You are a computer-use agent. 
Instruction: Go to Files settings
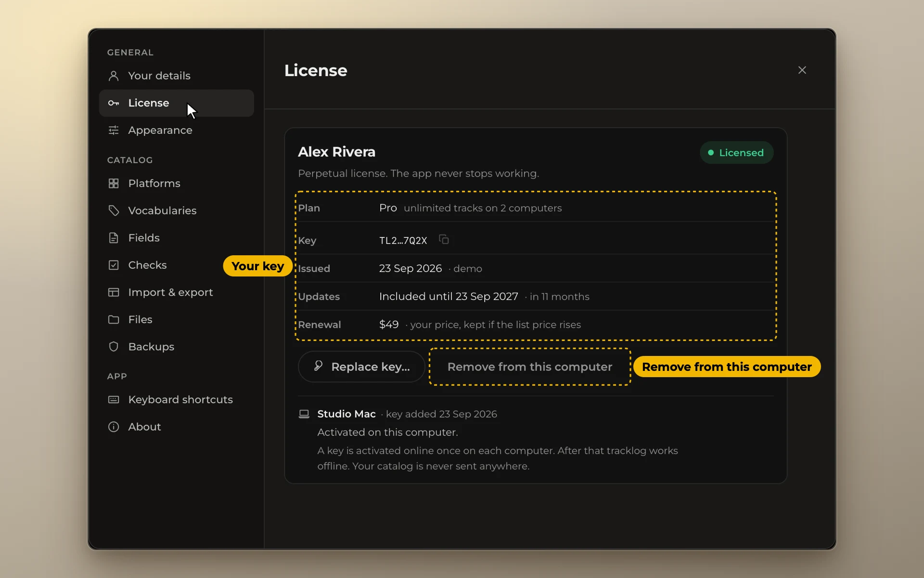pos(176,319)
